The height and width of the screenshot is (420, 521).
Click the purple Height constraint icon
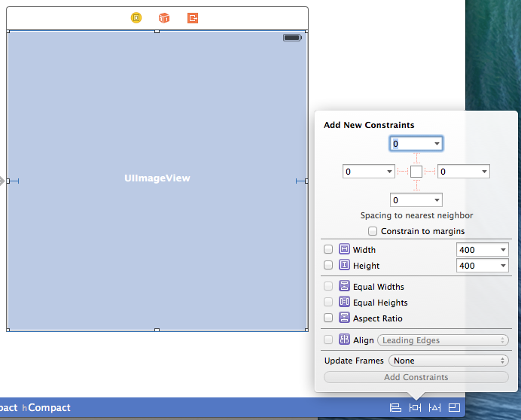(344, 265)
